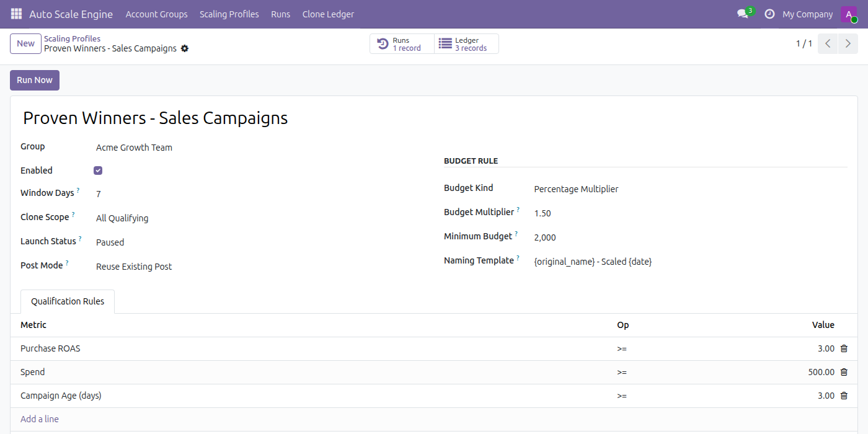
Task: Select the Qualification Rules tab
Action: [68, 301]
